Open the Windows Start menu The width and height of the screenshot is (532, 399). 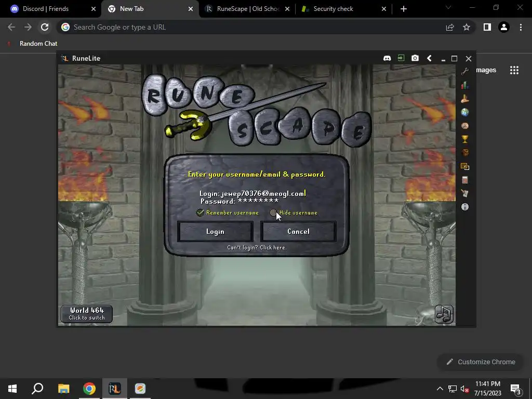click(x=12, y=389)
